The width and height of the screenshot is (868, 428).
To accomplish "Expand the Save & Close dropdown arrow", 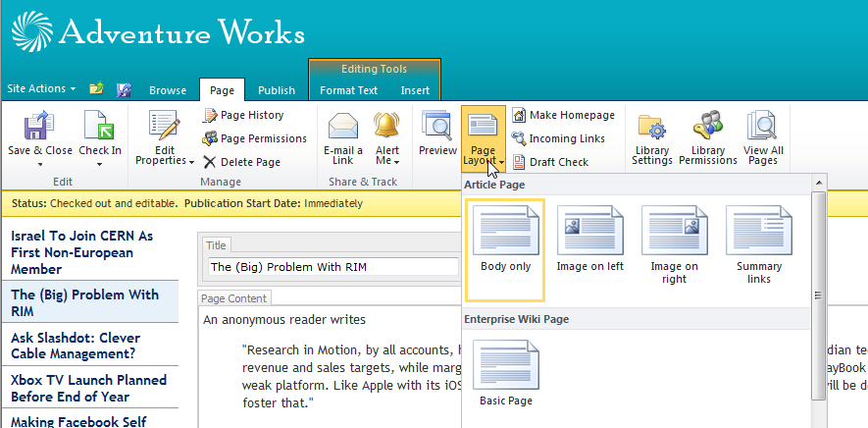I will click(x=39, y=164).
